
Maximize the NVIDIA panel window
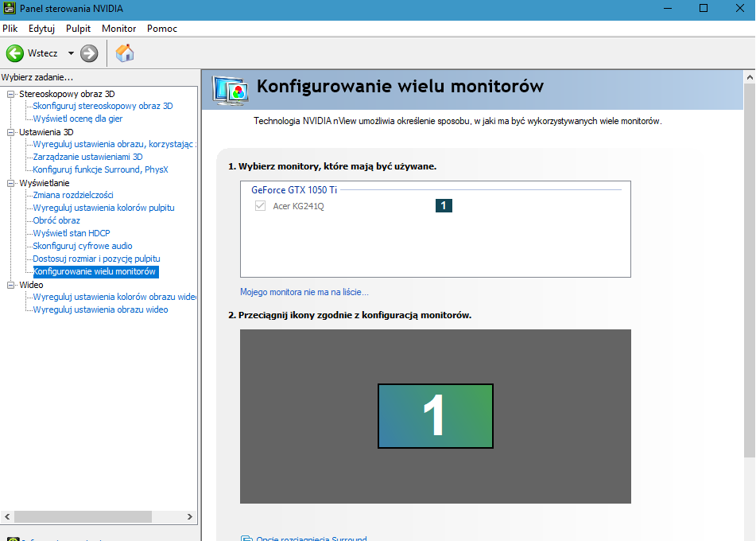(x=704, y=8)
